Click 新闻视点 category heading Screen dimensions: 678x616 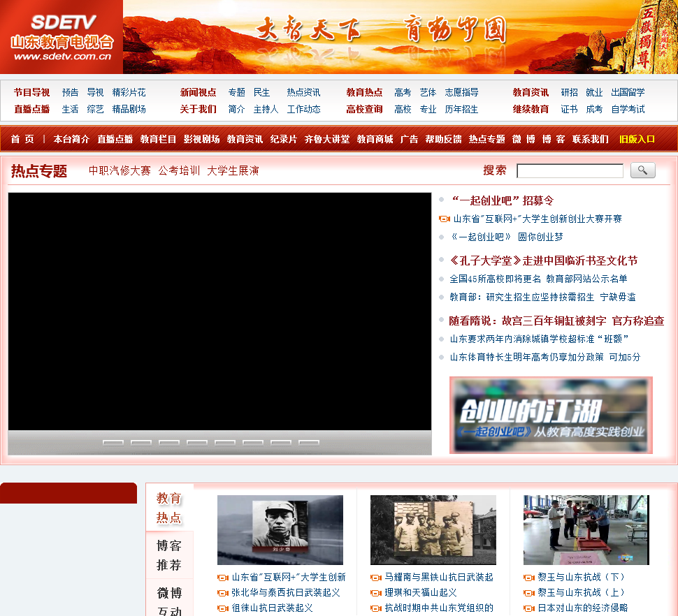[198, 92]
